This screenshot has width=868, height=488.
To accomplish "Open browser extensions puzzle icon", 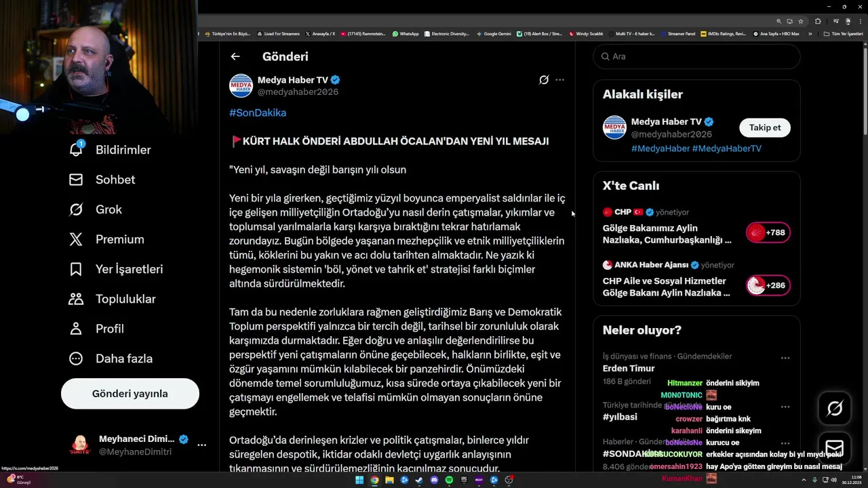I will tap(818, 21).
